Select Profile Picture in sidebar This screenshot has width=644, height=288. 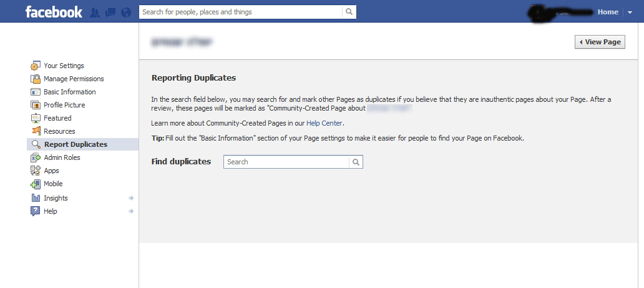coord(64,105)
